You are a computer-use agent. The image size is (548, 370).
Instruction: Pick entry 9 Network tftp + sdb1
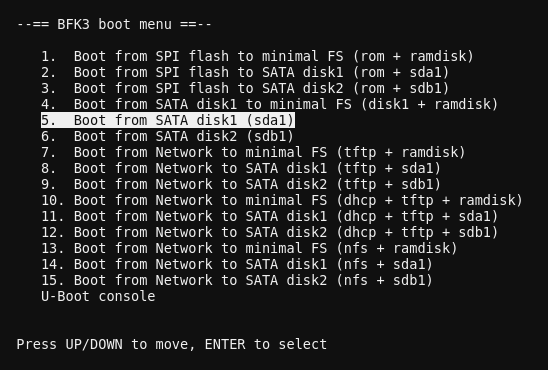[x=241, y=184]
